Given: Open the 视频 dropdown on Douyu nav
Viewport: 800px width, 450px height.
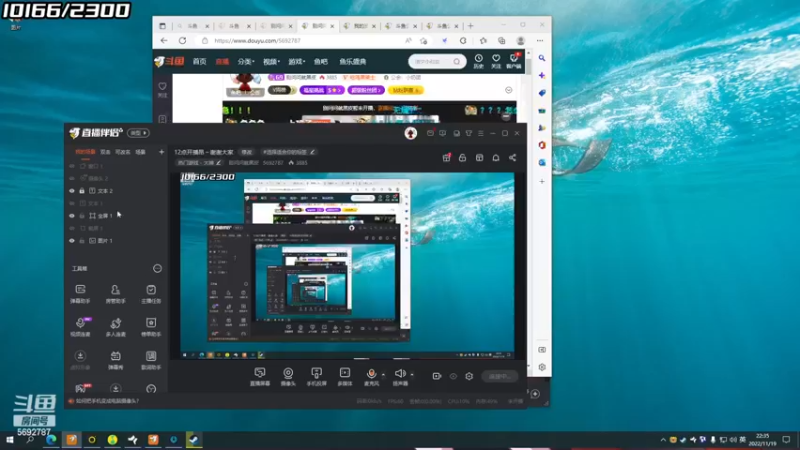Looking at the screenshot, I should pyautogui.click(x=271, y=62).
